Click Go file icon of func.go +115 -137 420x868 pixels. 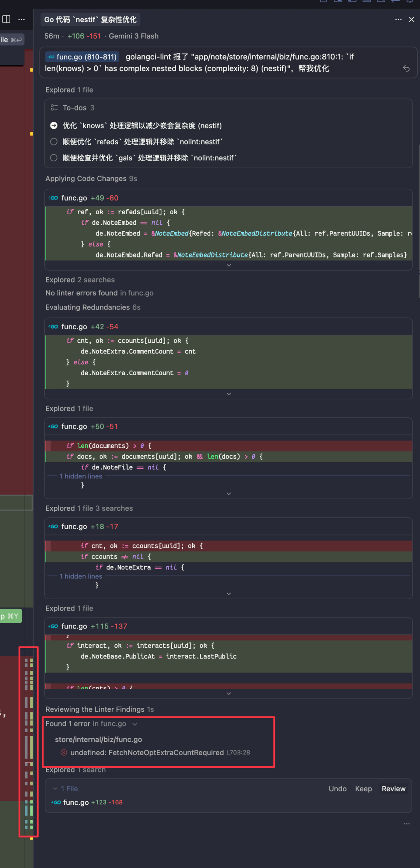54,626
